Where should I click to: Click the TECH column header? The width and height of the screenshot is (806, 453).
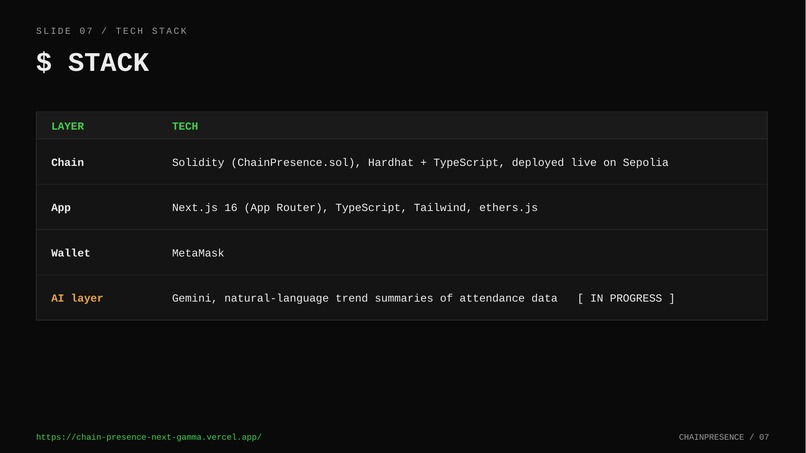coord(185,126)
